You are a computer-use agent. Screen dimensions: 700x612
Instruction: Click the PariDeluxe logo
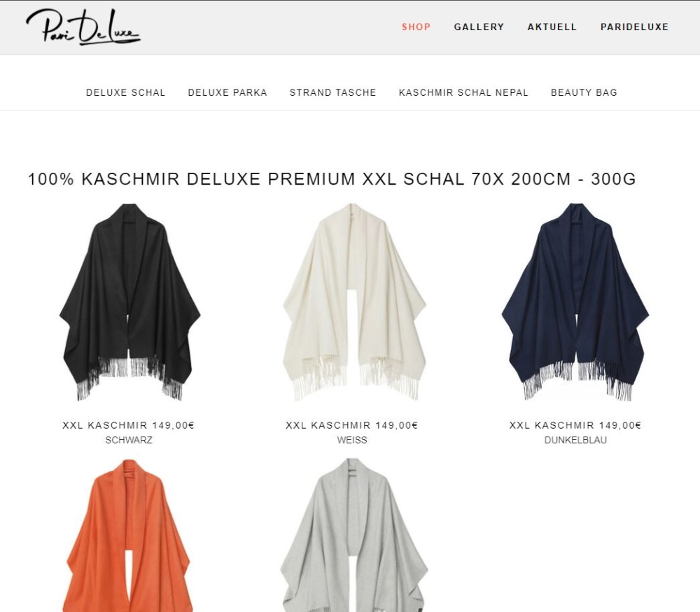pos(83,27)
